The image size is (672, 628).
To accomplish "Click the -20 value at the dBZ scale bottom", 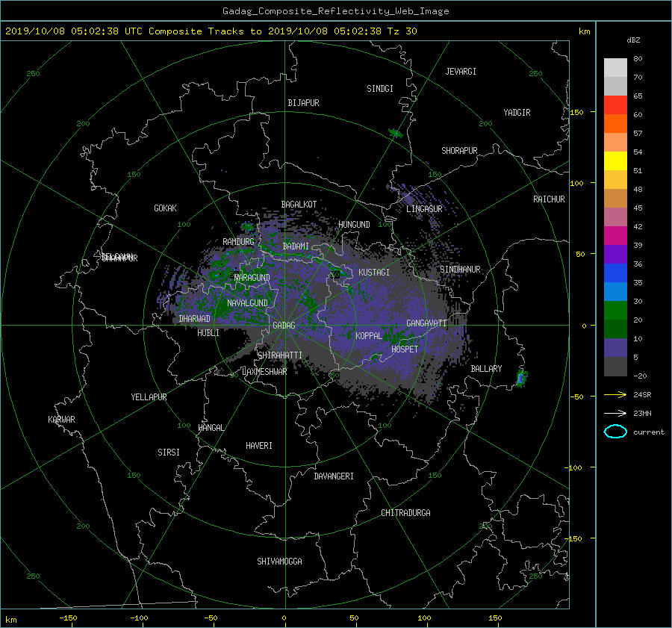I will pyautogui.click(x=639, y=376).
